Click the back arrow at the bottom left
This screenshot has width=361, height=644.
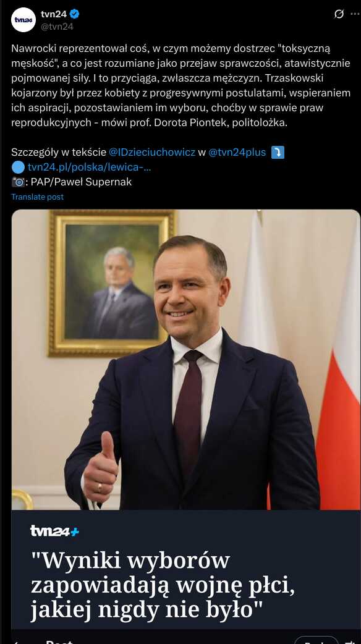point(15,642)
